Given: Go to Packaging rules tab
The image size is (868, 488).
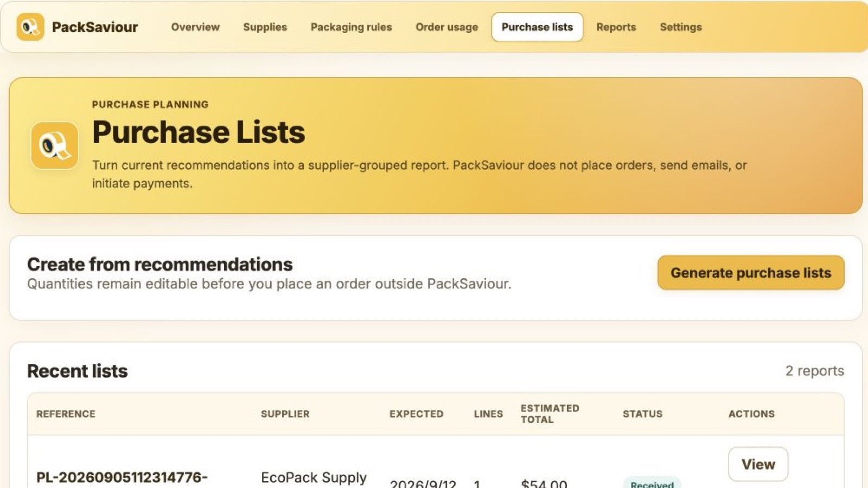Looking at the screenshot, I should (x=351, y=27).
